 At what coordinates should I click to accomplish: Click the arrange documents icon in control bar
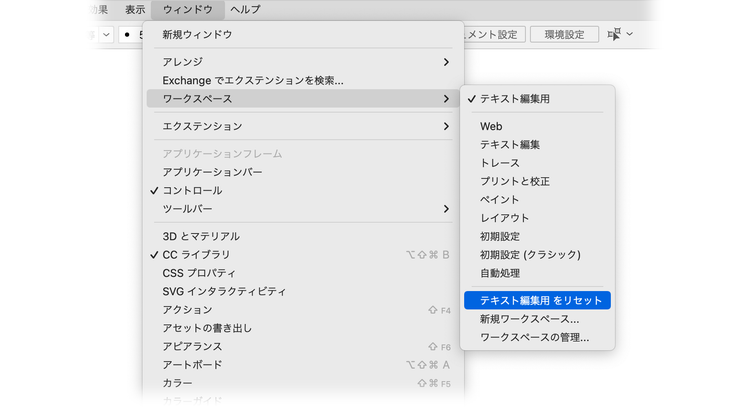click(x=613, y=34)
